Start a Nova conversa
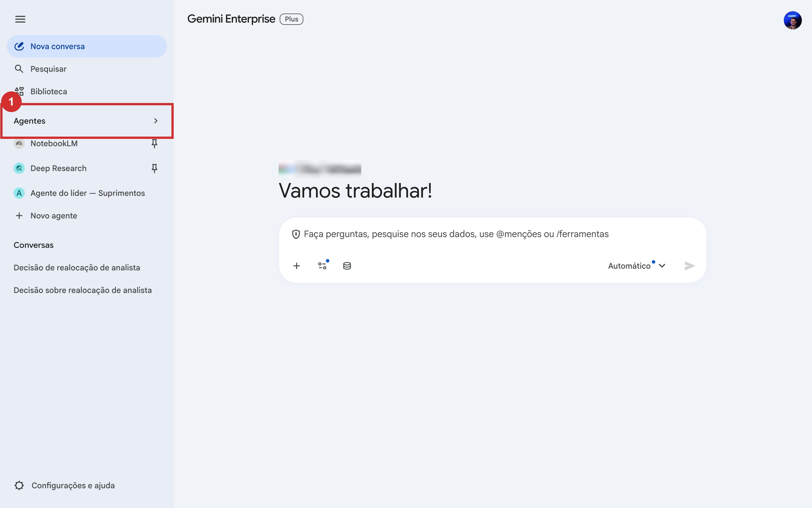Screen dimensions: 812x508 click(x=87, y=46)
